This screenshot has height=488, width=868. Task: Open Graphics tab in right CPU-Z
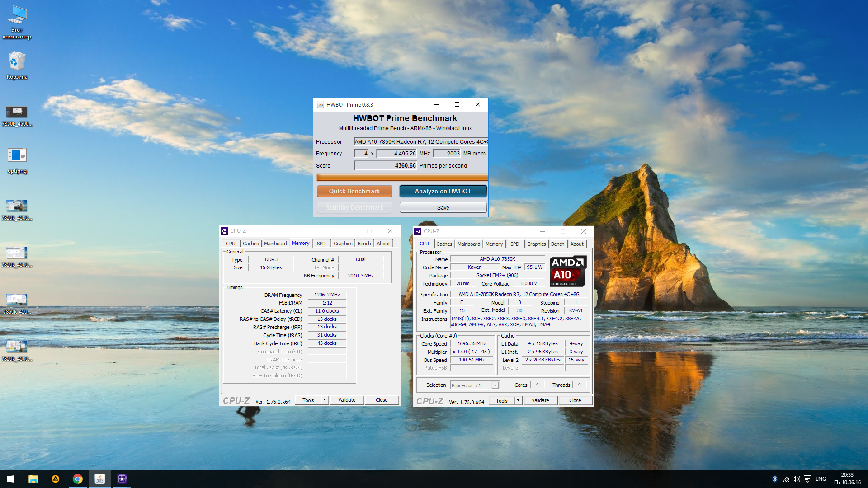536,244
